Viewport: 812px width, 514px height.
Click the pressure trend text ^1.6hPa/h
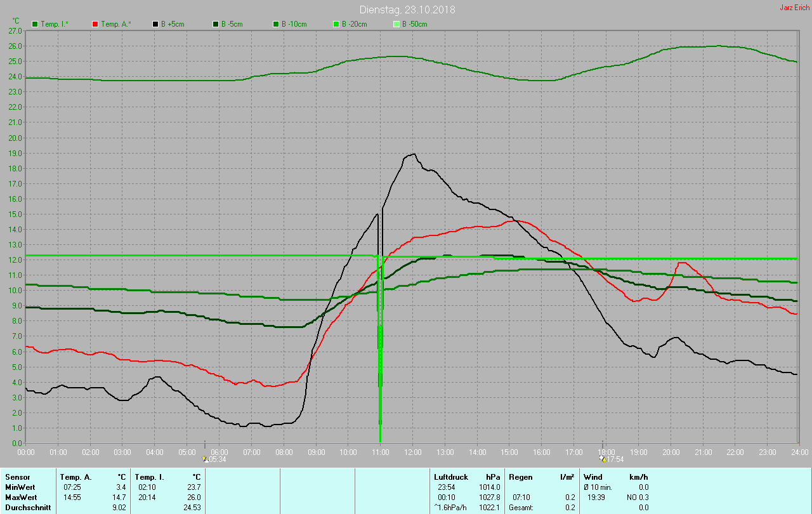click(450, 508)
